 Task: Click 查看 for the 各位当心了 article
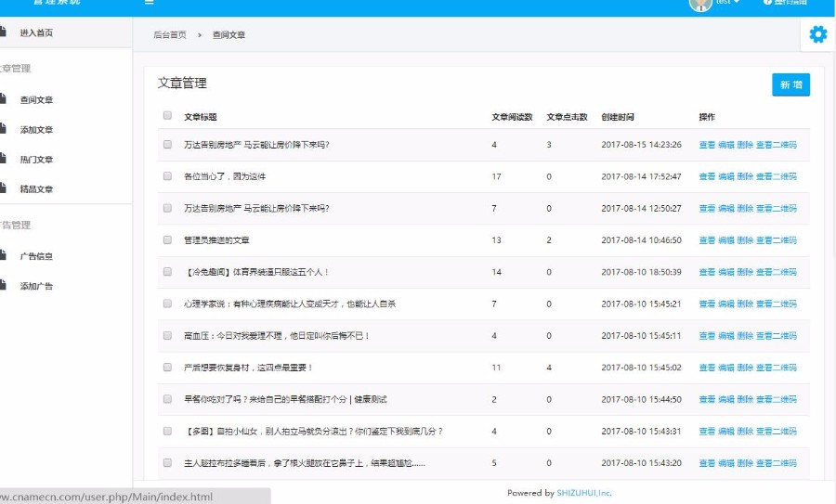click(x=707, y=176)
